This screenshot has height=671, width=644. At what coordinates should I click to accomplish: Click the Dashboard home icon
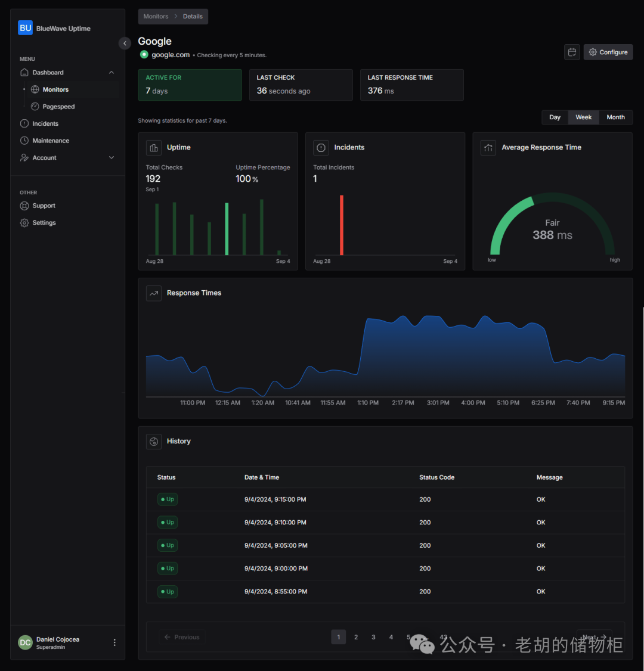[24, 72]
